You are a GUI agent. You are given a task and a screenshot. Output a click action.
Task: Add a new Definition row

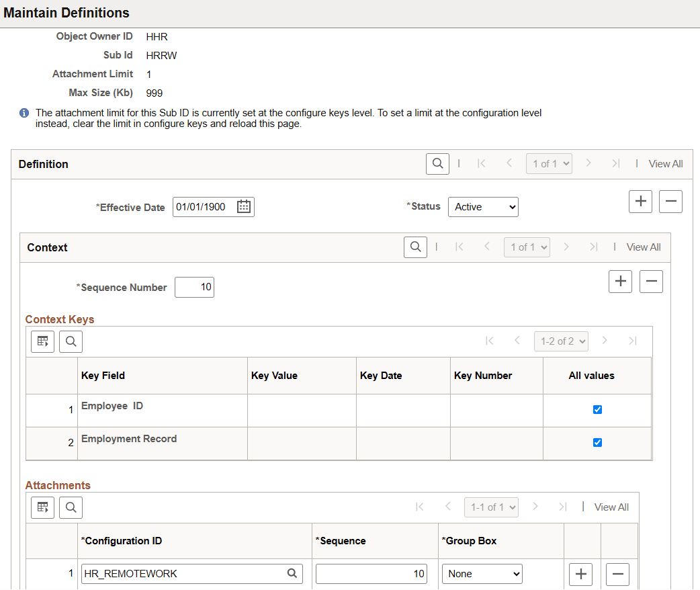click(640, 201)
